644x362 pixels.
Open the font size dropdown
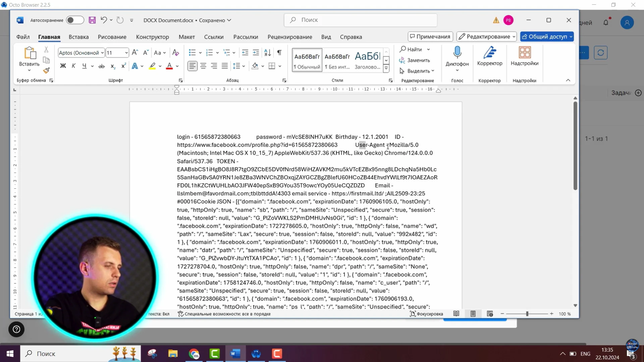tap(126, 53)
